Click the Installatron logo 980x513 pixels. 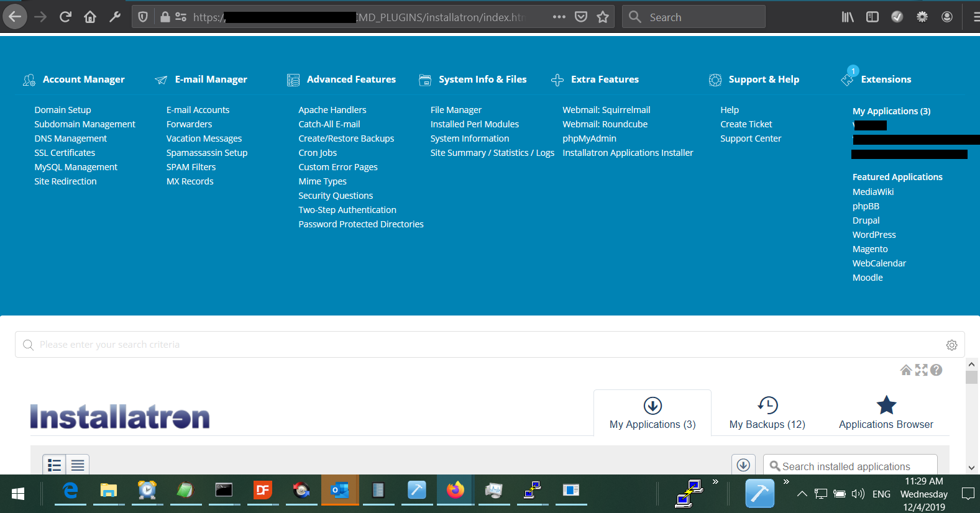(120, 417)
